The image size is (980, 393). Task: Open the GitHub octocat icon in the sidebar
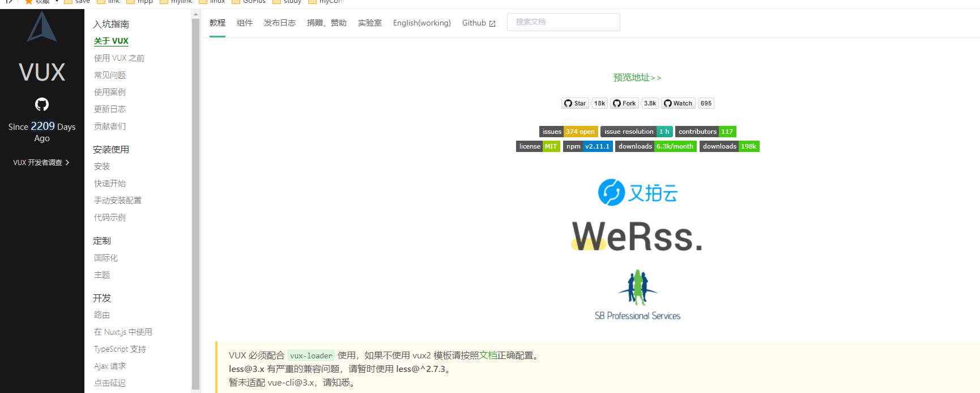click(x=42, y=104)
